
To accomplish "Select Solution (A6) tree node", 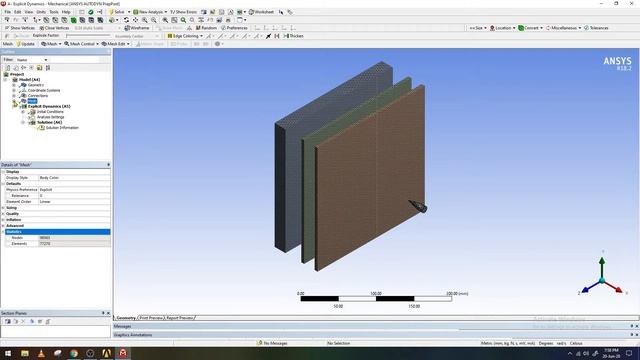I will pos(49,122).
